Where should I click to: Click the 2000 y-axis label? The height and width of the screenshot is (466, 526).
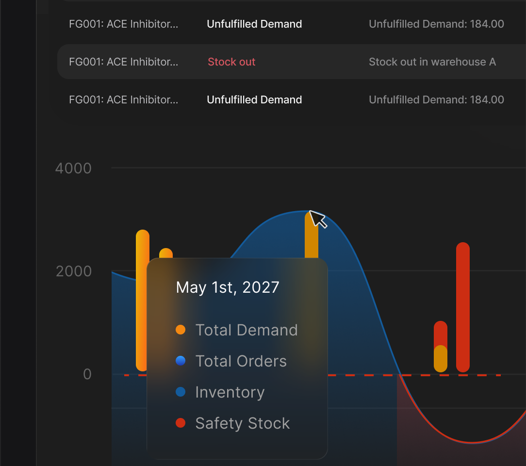pos(73,271)
